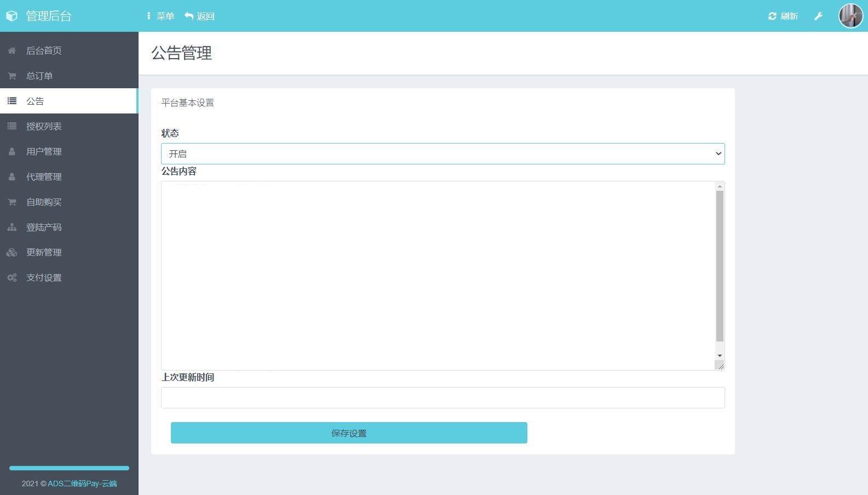The image size is (868, 495).
Task: Click the 返回 back button
Action: point(200,16)
